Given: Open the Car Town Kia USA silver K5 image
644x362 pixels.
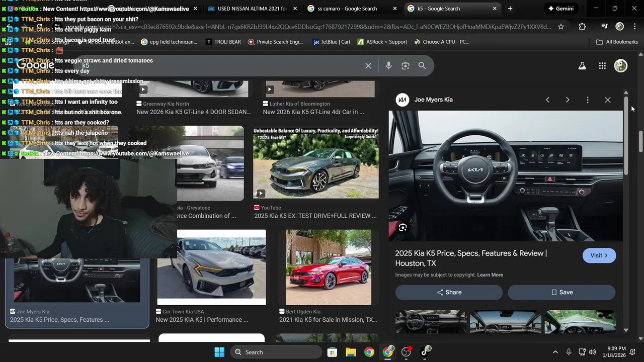Looking at the screenshot, I should (211, 267).
